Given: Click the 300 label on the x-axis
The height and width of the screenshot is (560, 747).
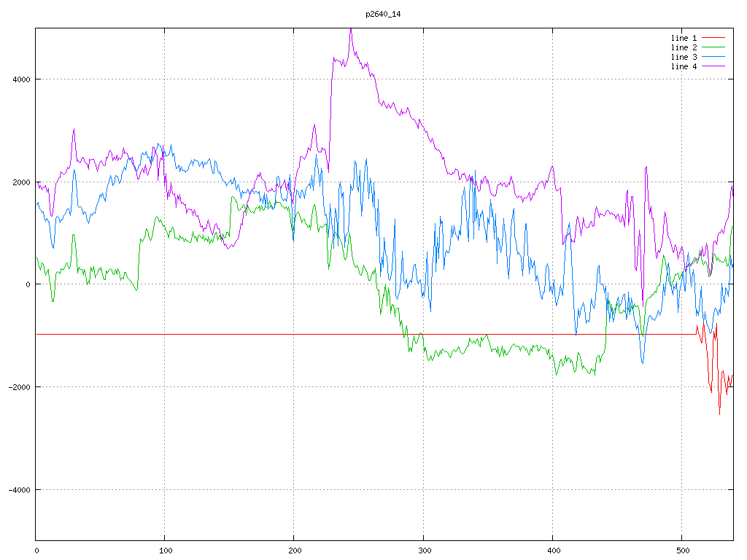Looking at the screenshot, I should click(x=423, y=551).
